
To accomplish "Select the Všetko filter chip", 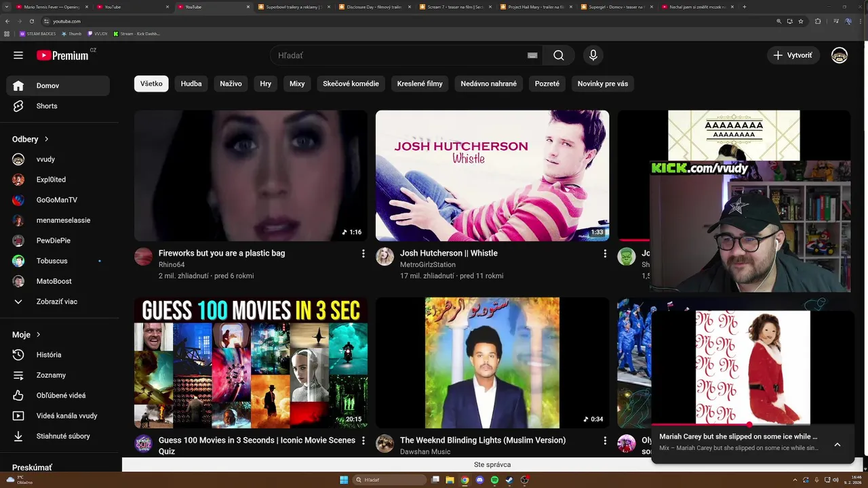I will click(151, 84).
